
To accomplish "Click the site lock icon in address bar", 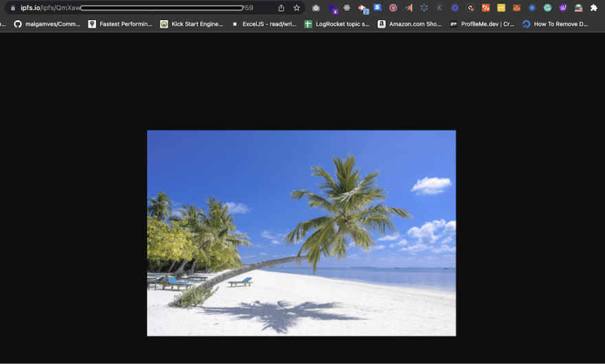I will [12, 8].
